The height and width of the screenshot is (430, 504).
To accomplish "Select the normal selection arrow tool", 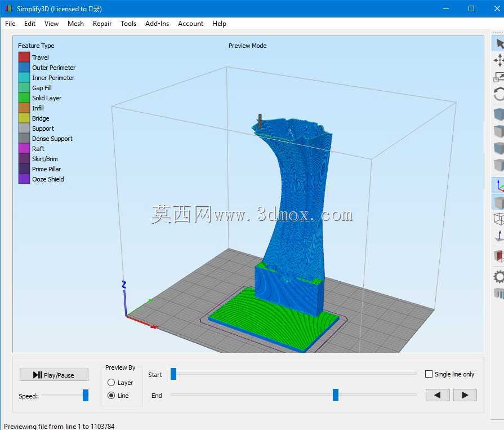I will (x=499, y=43).
